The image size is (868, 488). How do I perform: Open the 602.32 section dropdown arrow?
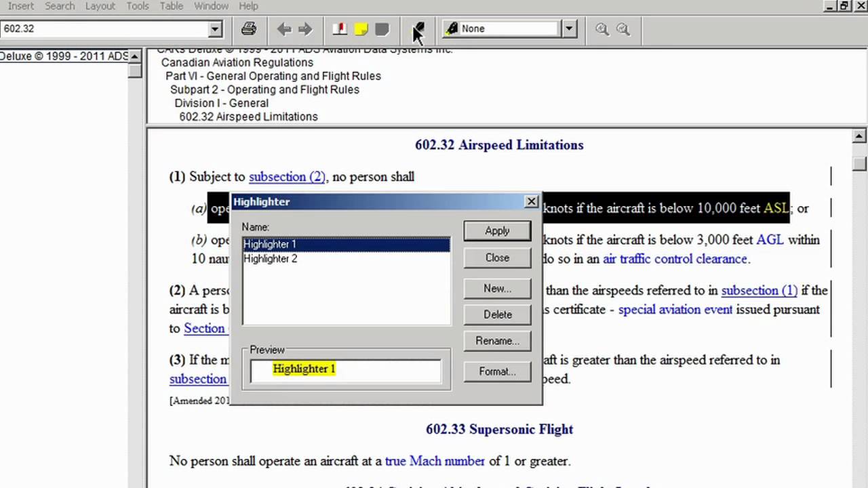(216, 28)
